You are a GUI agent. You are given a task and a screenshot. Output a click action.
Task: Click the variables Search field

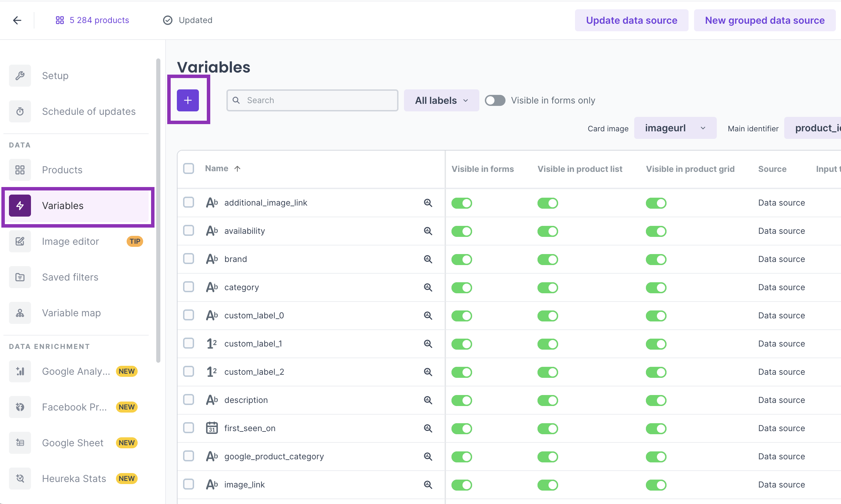(x=312, y=100)
